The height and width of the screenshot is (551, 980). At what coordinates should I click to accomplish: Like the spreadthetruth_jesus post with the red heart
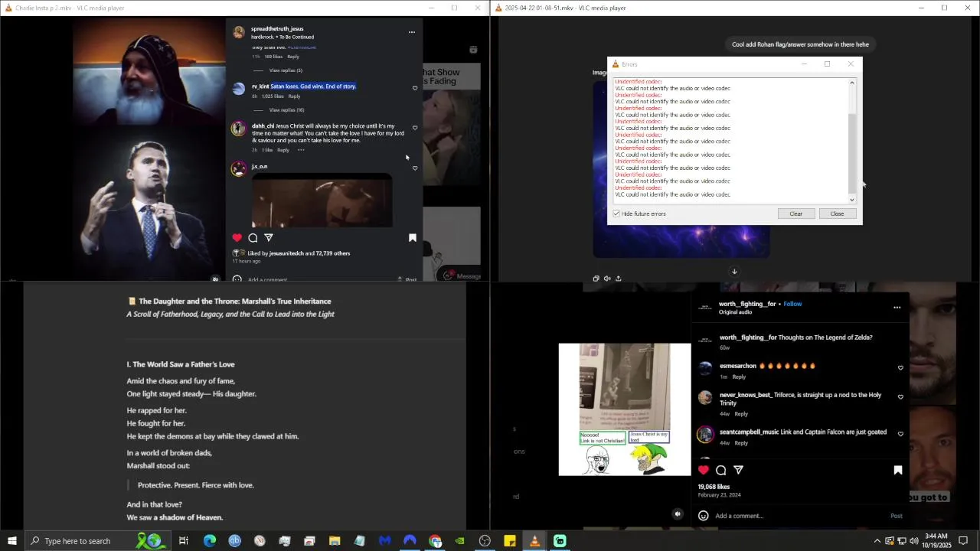point(237,238)
